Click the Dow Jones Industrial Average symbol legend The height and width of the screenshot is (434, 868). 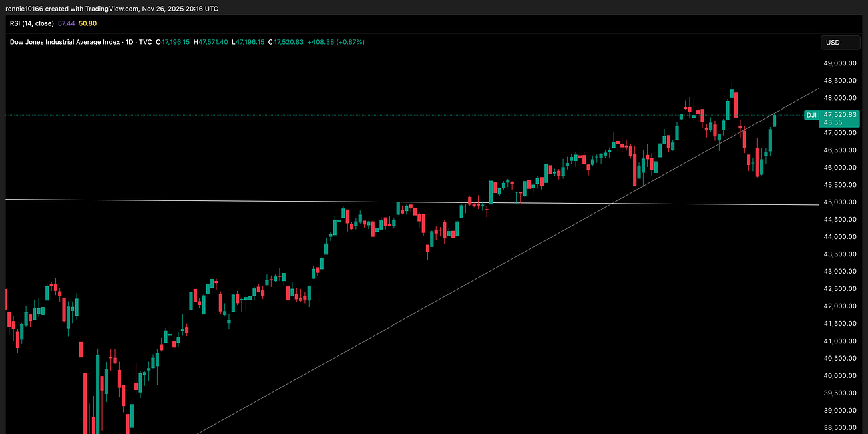click(63, 41)
